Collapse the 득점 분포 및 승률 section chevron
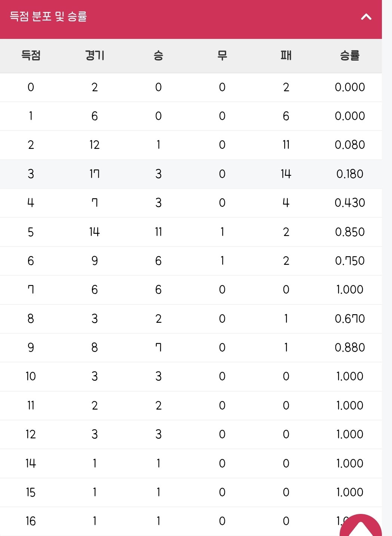This screenshot has height=536, width=392. click(x=366, y=17)
